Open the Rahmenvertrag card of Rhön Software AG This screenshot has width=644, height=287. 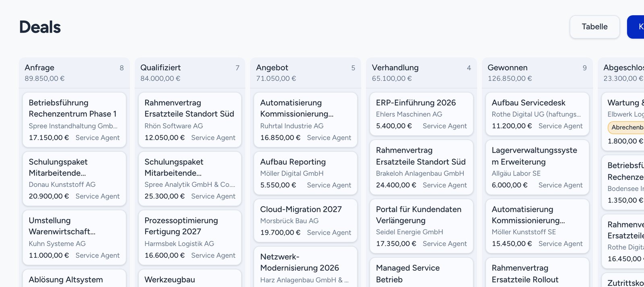(190, 120)
